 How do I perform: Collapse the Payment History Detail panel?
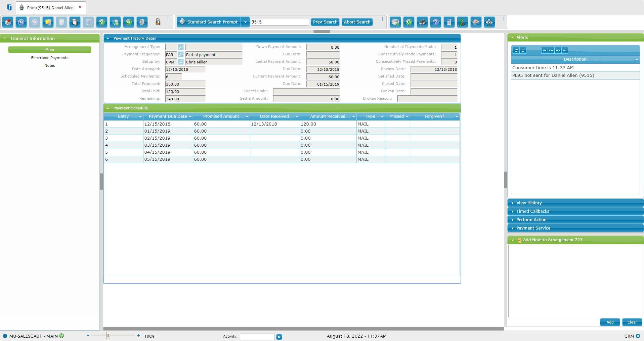coord(108,38)
